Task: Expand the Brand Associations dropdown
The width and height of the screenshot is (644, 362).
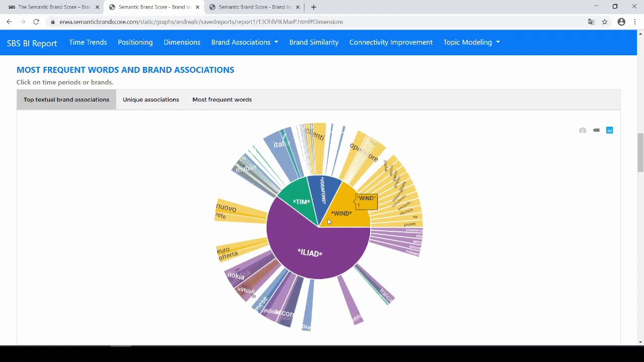Action: point(245,42)
